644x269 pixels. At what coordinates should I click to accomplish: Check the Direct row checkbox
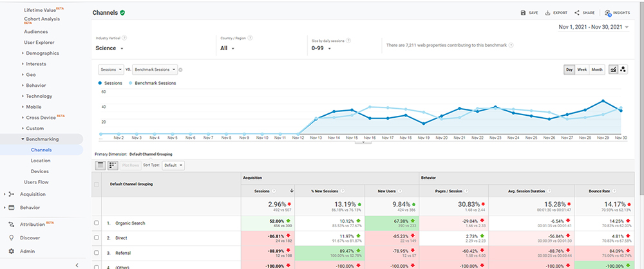(97, 237)
